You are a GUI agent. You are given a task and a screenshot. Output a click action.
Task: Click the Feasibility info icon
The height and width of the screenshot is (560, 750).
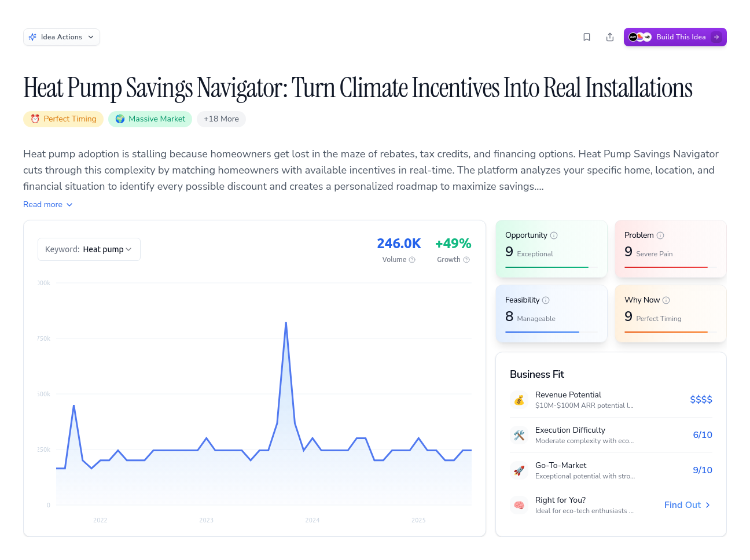pyautogui.click(x=546, y=300)
